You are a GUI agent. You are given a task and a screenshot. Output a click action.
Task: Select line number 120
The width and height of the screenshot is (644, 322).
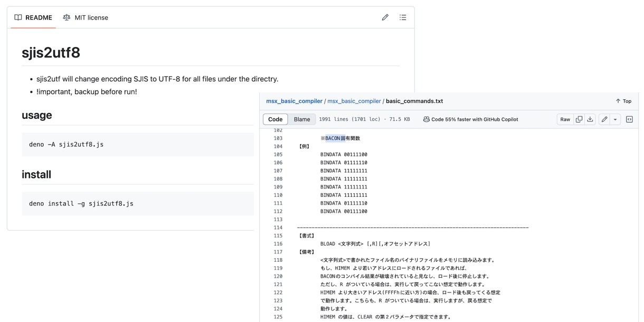278,276
